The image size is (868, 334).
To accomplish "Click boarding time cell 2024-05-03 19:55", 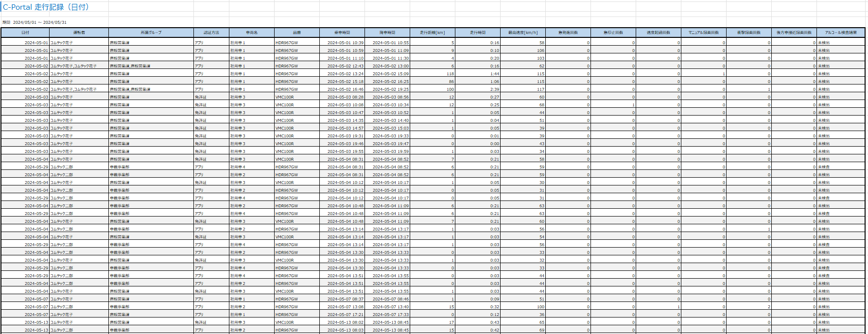I will (x=342, y=151).
